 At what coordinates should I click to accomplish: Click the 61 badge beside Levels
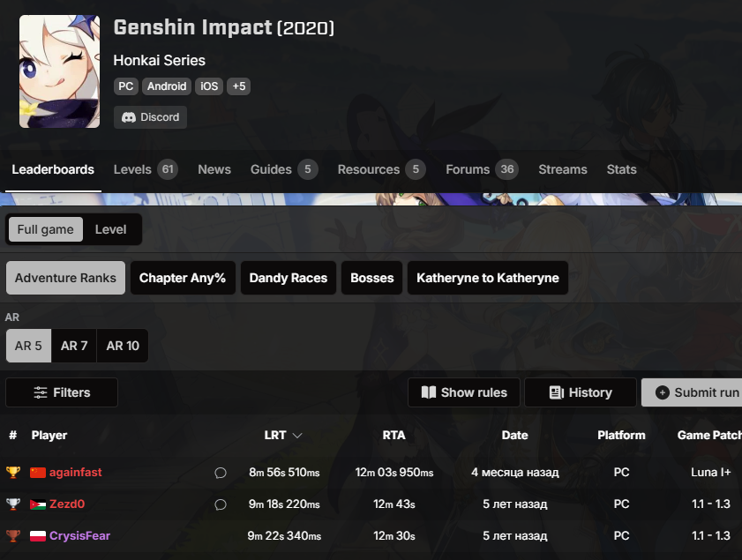(168, 169)
